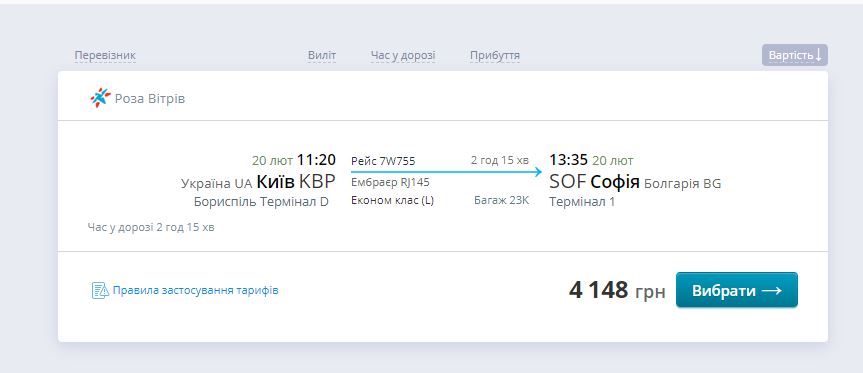Select this flight with Вибрати button
Viewport: 863px width, 373px height.
coord(736,290)
